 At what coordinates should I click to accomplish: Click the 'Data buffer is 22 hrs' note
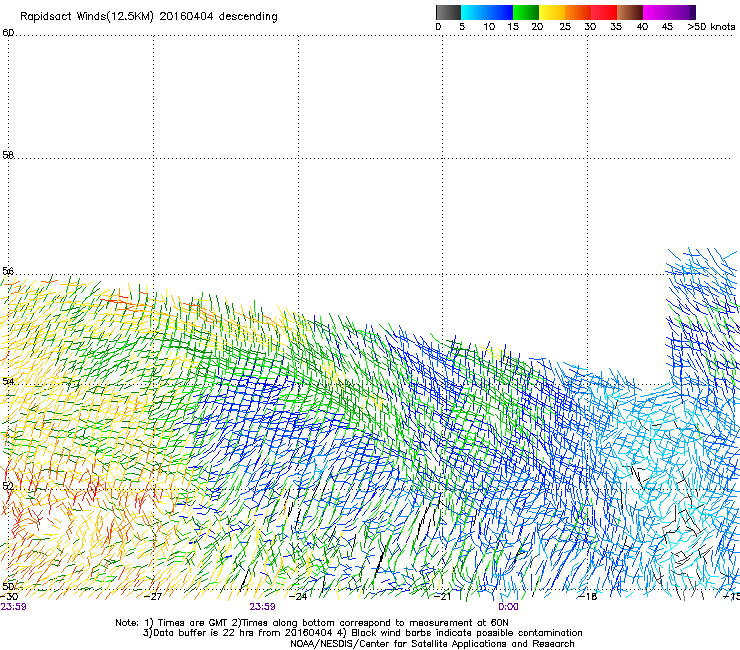tap(362, 633)
